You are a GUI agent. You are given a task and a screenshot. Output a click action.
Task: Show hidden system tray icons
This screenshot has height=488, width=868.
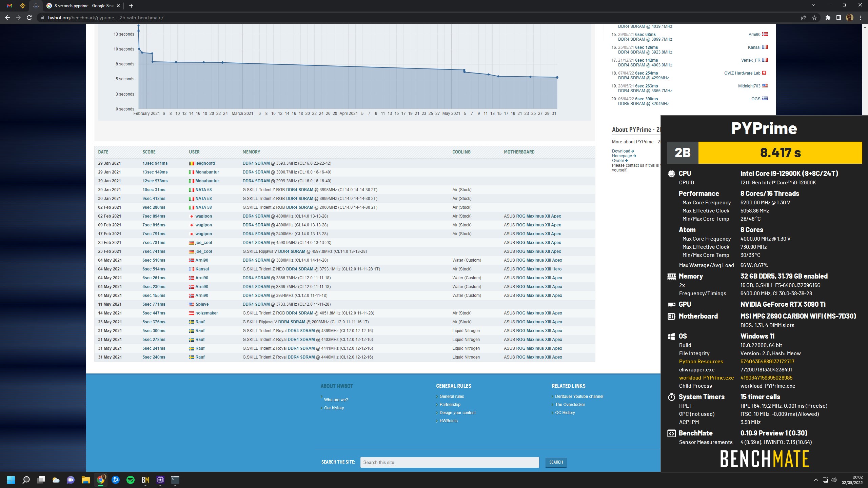tap(816, 480)
